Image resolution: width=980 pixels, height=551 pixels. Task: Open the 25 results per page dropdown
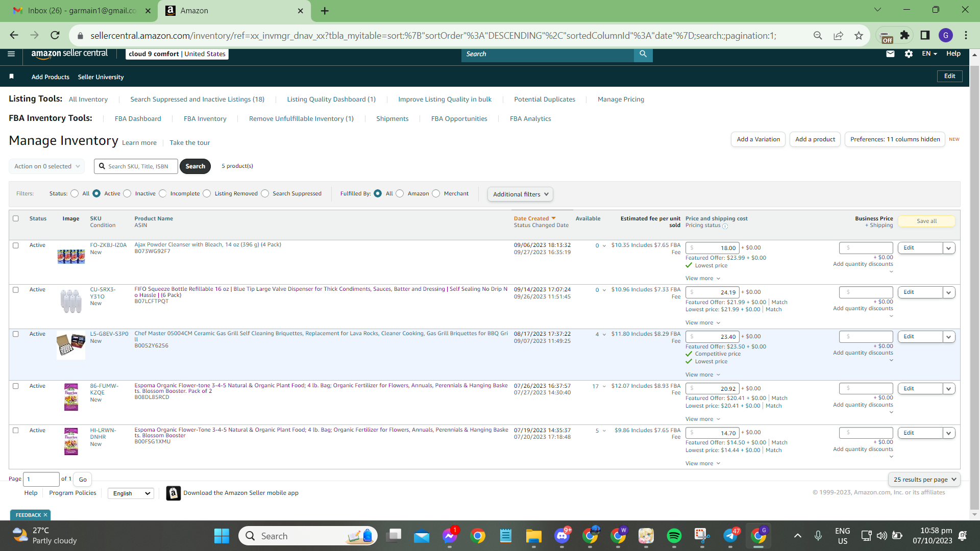click(x=924, y=480)
